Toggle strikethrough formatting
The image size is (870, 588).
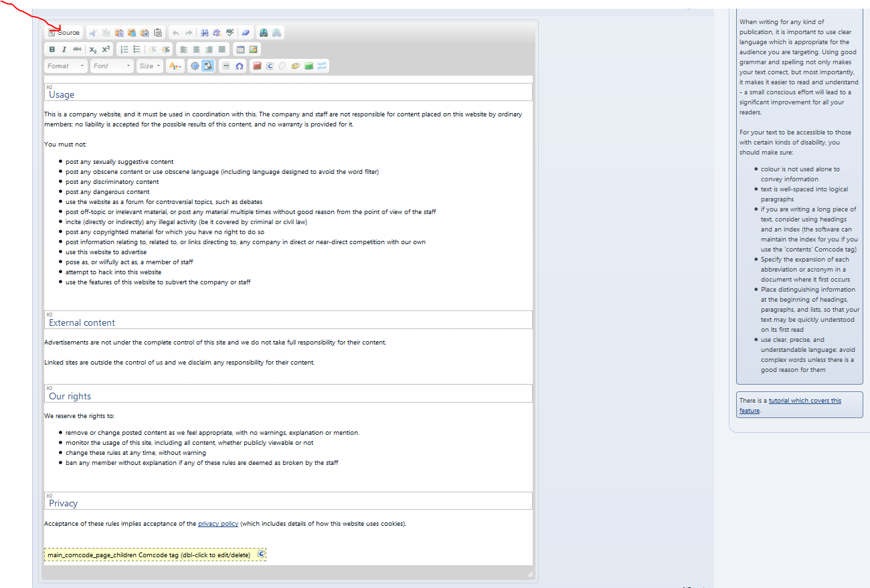(x=77, y=50)
